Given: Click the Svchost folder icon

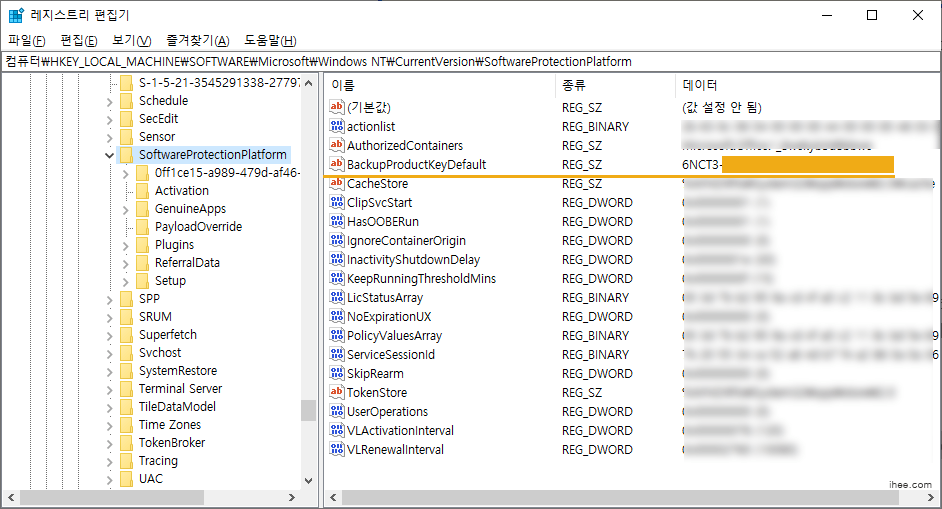Looking at the screenshot, I should [126, 353].
